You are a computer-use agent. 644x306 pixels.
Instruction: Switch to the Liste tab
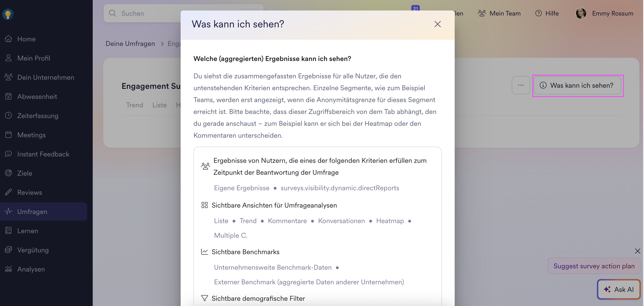coord(159,105)
